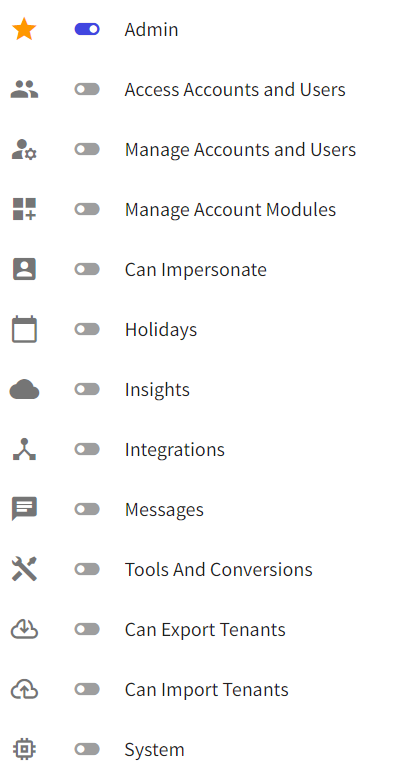Click the user-gear Manage Accounts icon
The image size is (402, 779).
tap(24, 150)
